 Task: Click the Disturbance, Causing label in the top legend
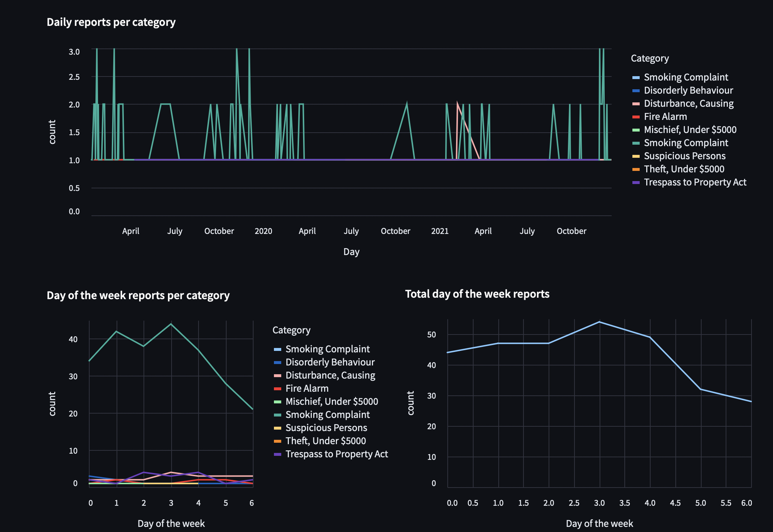(688, 103)
